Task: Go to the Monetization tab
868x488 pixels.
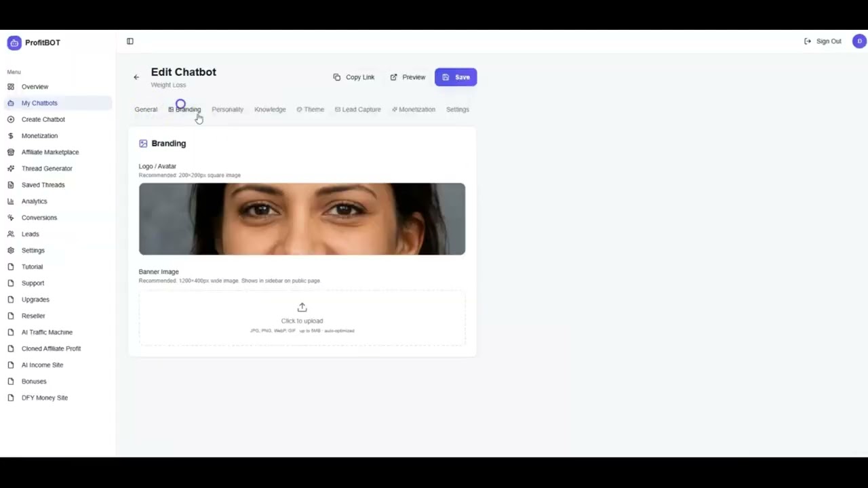Action: [x=414, y=109]
